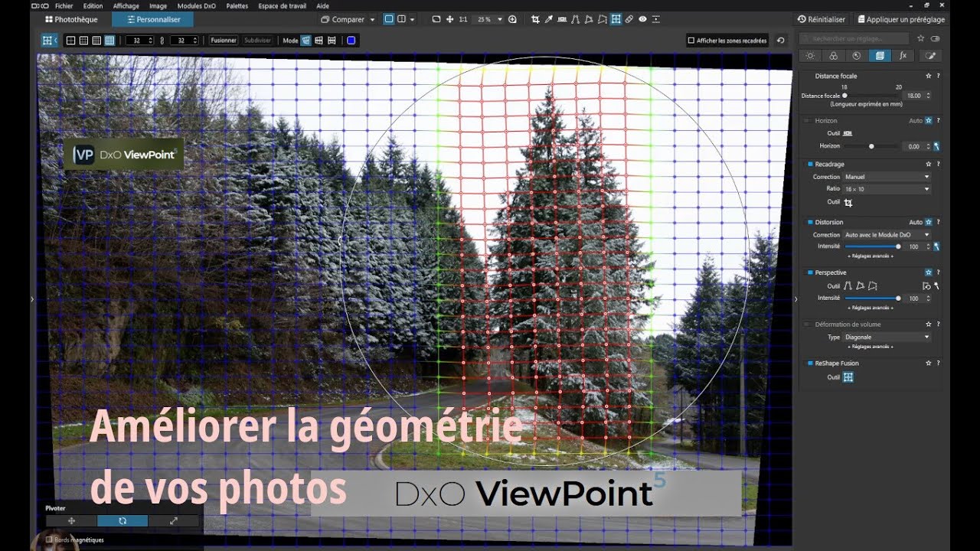This screenshot has height=551, width=980.
Task: Open the Type Diagonale dropdown
Action: tap(887, 337)
